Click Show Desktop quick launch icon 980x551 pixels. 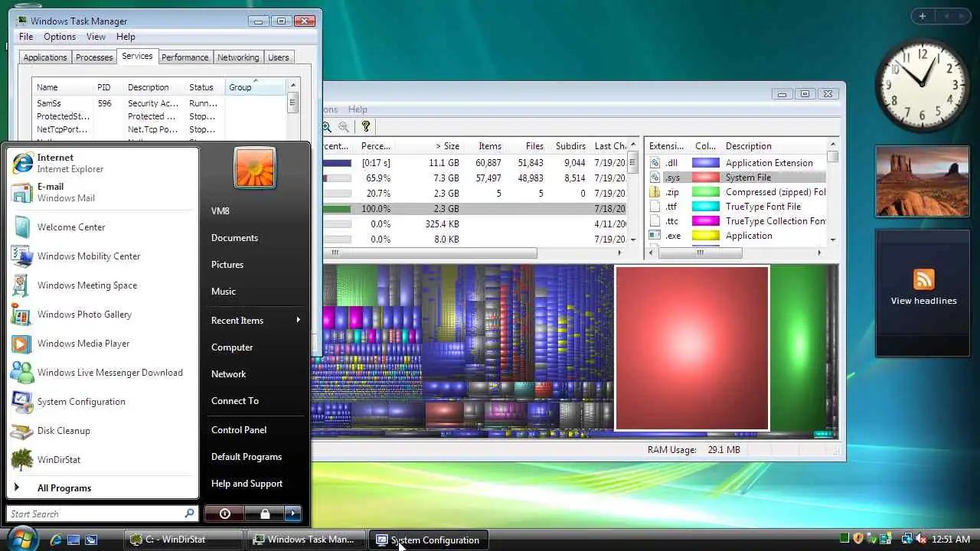[x=73, y=540]
